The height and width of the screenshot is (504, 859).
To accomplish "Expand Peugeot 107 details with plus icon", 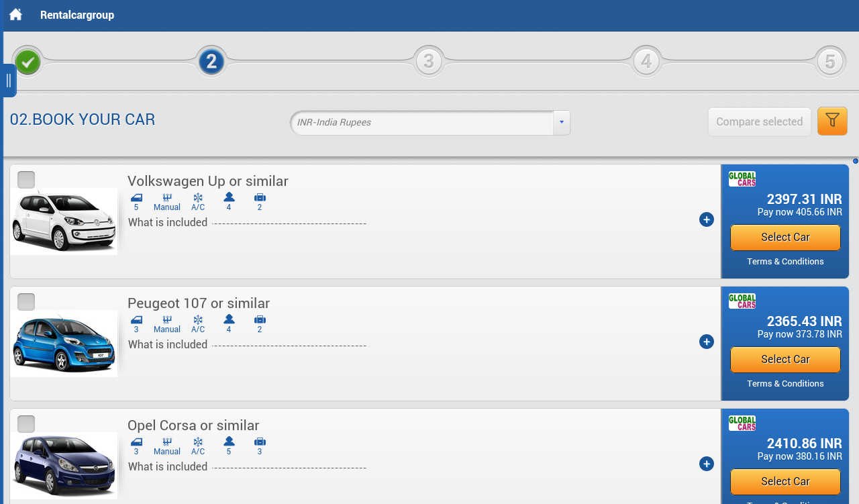I will point(707,342).
